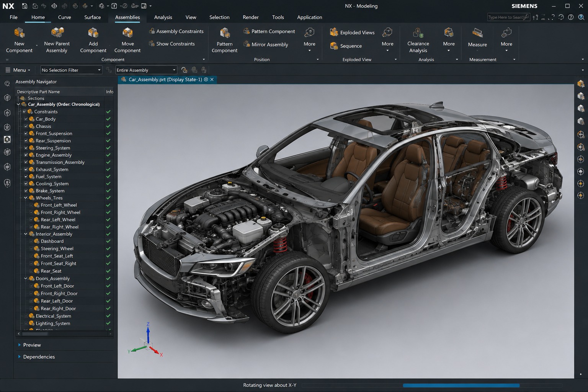Click the NX logo in the title bar

[8, 6]
